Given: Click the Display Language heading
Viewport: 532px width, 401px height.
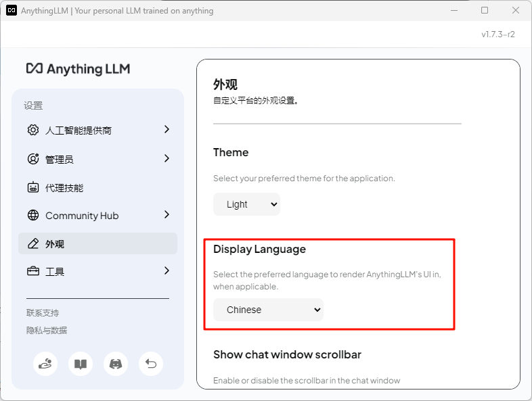Looking at the screenshot, I should click(259, 250).
